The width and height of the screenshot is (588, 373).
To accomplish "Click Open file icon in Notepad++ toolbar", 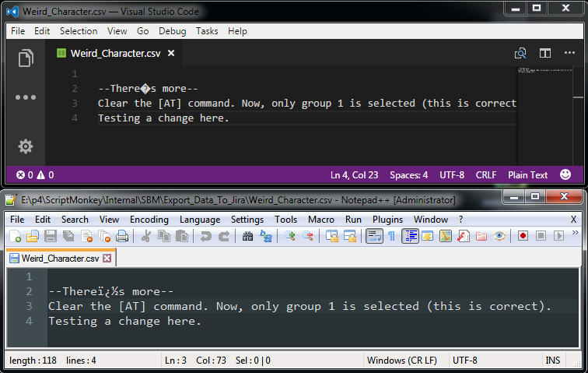I will [x=33, y=236].
